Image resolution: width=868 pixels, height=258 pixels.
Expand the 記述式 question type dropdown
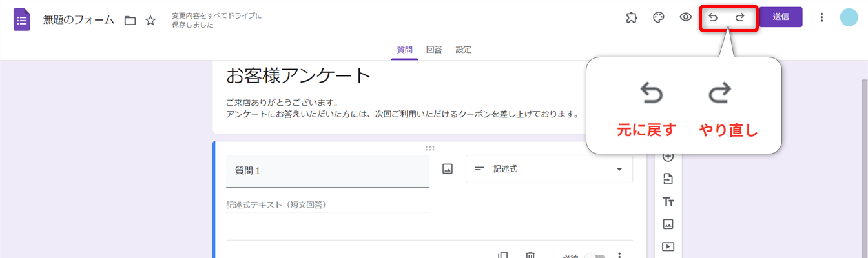(549, 169)
